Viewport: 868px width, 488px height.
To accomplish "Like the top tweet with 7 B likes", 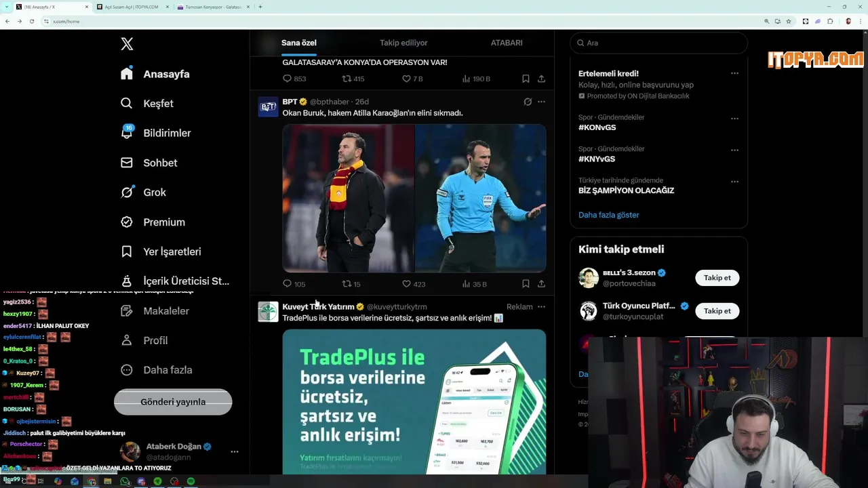I will click(406, 79).
